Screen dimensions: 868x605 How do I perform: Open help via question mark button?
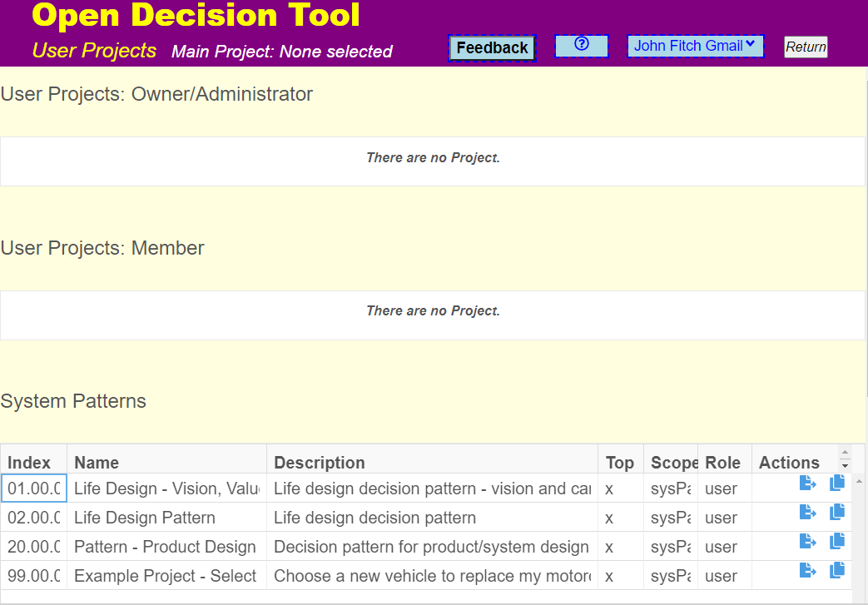[x=581, y=46]
